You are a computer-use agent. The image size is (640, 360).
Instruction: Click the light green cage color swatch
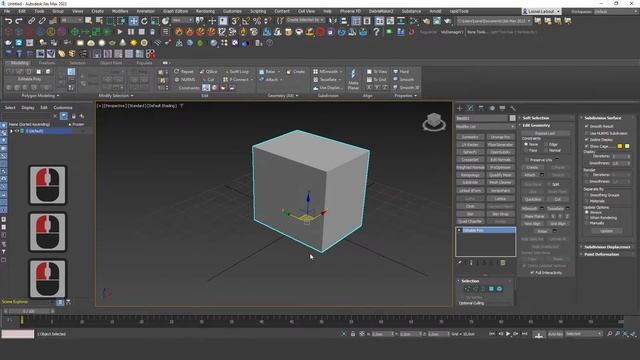(x=627, y=146)
